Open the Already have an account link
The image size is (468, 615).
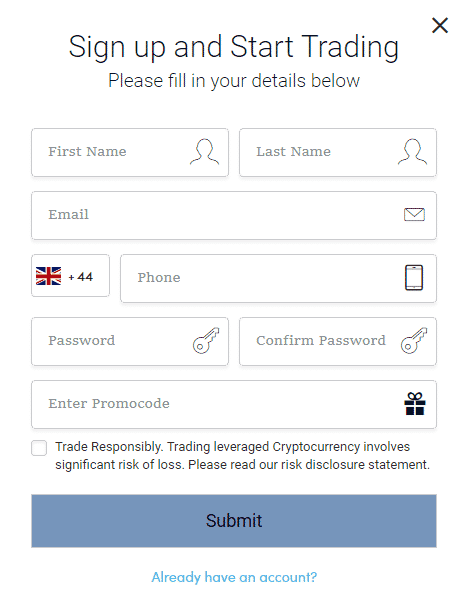point(234,577)
